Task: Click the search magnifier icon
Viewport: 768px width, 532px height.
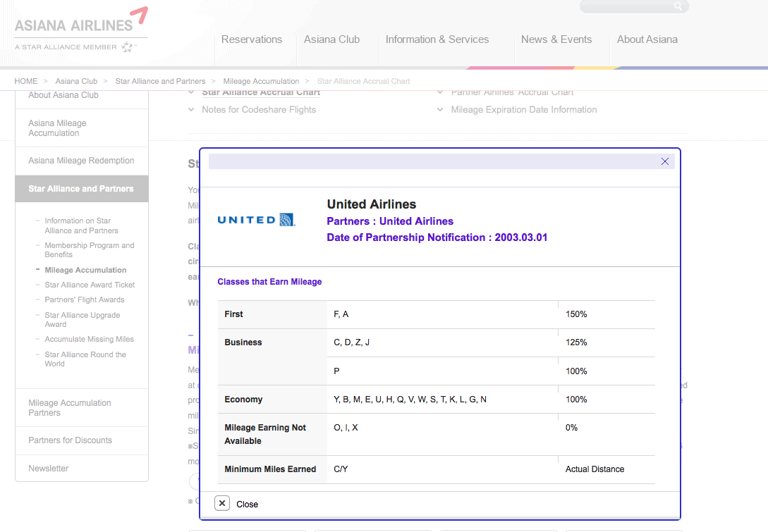Action: click(678, 6)
